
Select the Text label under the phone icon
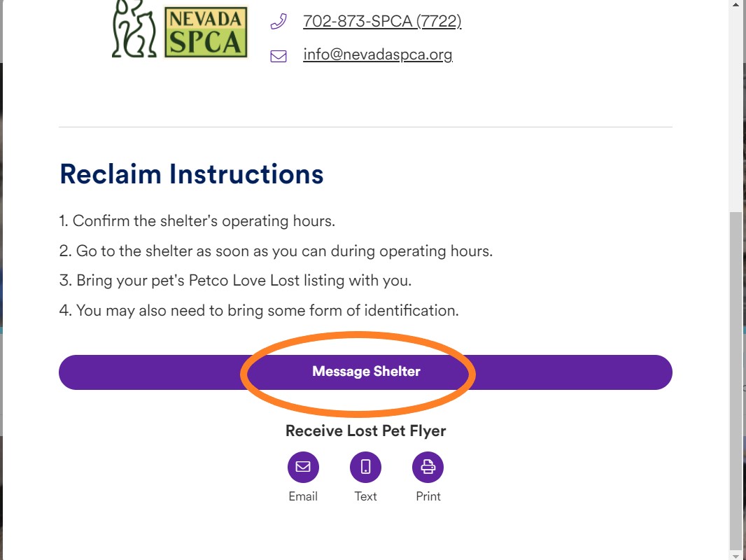click(365, 496)
